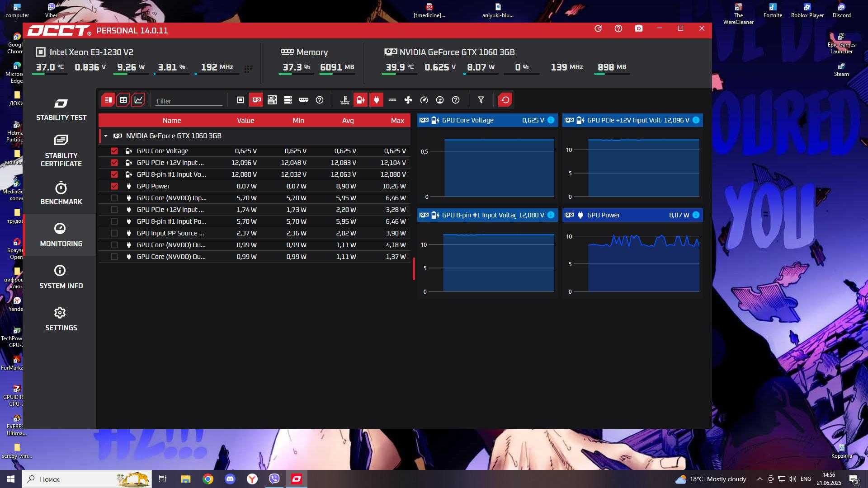Viewport: 868px width, 488px height.
Task: Open the System Info section
Action: click(61, 277)
